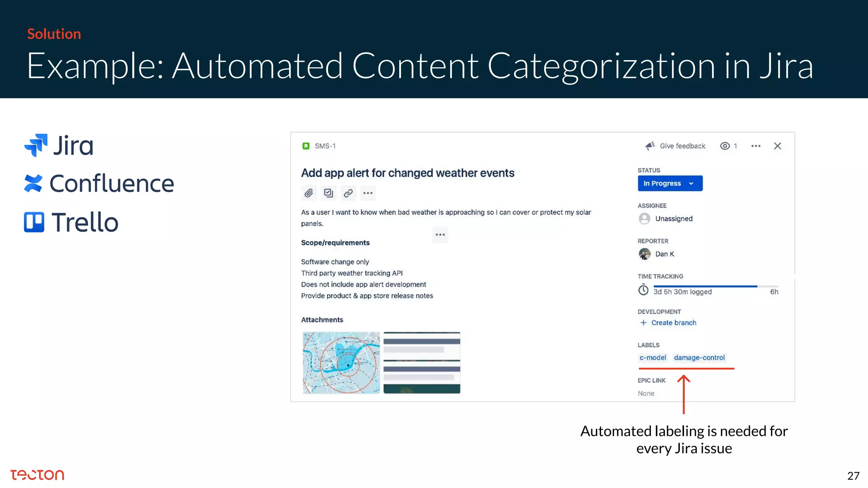
Task: Click the Create branch link
Action: tap(674, 323)
